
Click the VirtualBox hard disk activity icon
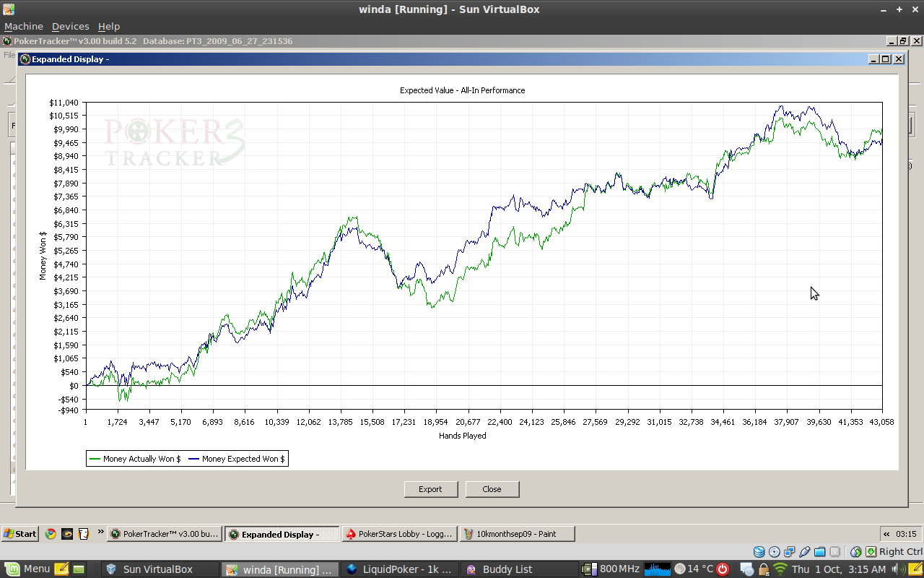pos(759,551)
